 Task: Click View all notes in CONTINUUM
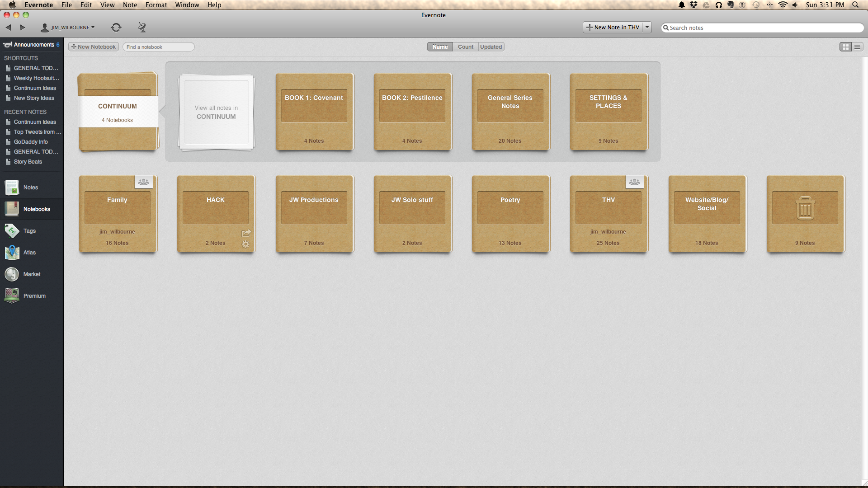216,112
